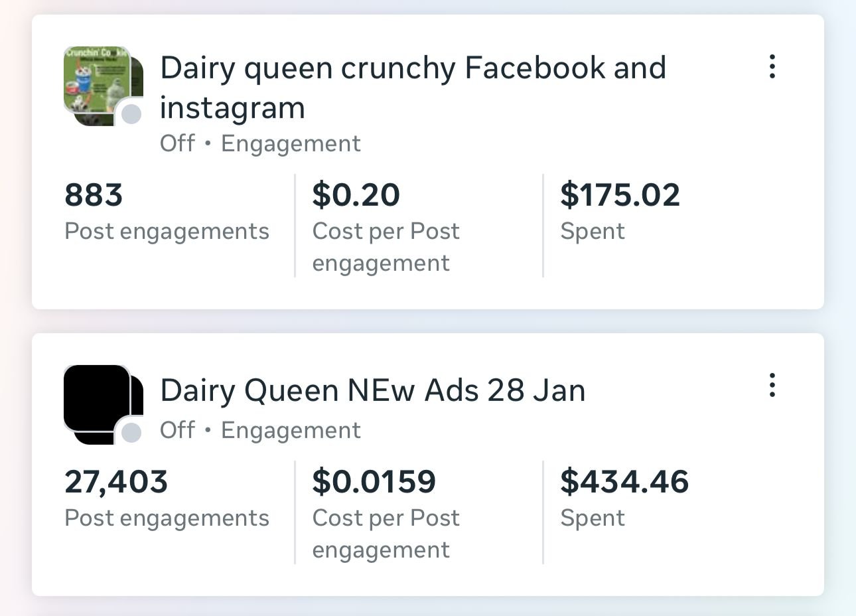Open options menu for Dairy queen crunchy campaign

[x=772, y=67]
